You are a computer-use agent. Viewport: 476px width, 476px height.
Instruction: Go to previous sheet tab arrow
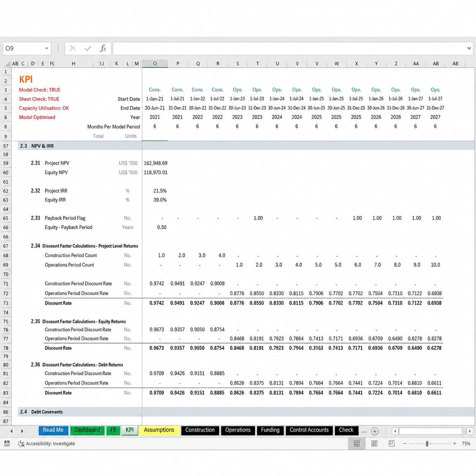click(x=11, y=431)
